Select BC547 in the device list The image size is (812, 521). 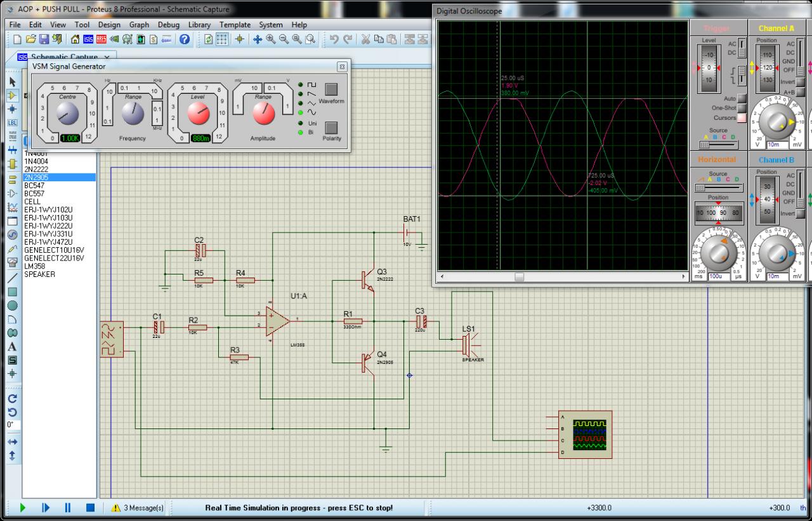(34, 186)
